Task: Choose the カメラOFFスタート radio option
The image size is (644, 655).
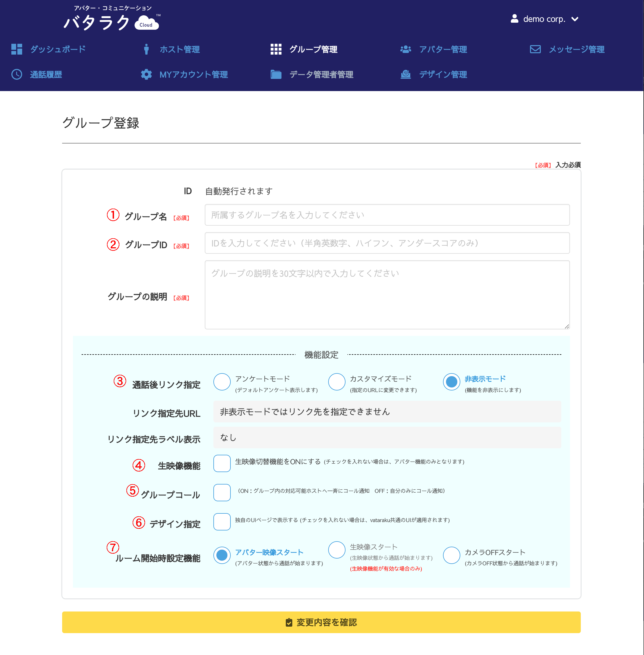Action: click(x=452, y=555)
